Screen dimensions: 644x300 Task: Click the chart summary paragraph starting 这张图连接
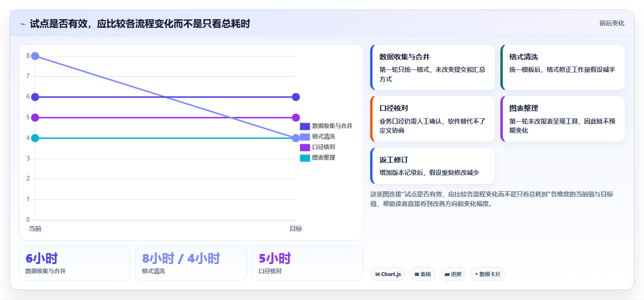[492, 199]
